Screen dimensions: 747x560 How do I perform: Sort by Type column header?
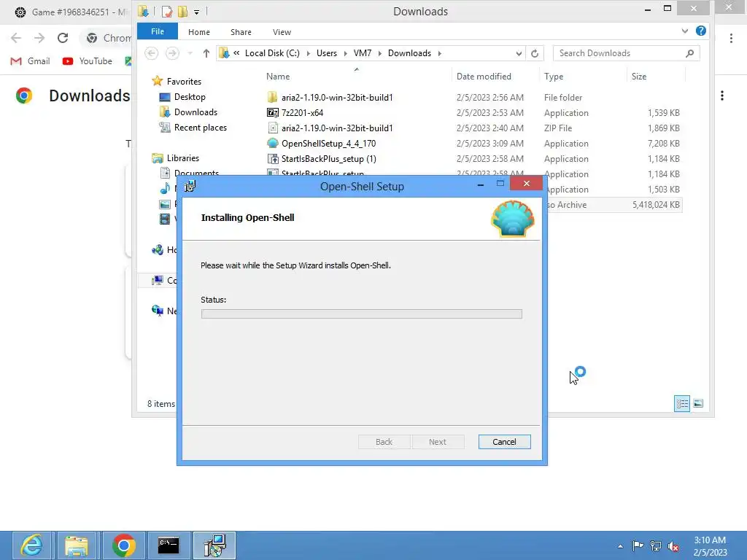[554, 76]
